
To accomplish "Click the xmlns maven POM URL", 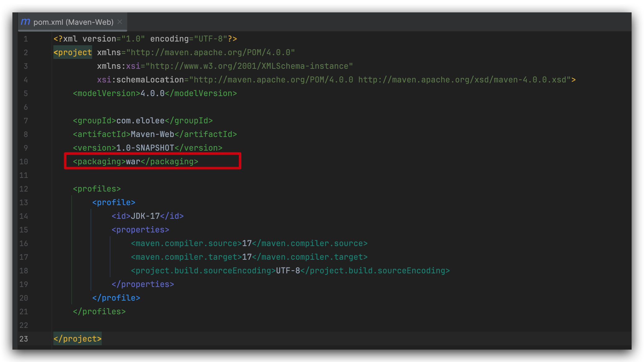I will [x=210, y=53].
